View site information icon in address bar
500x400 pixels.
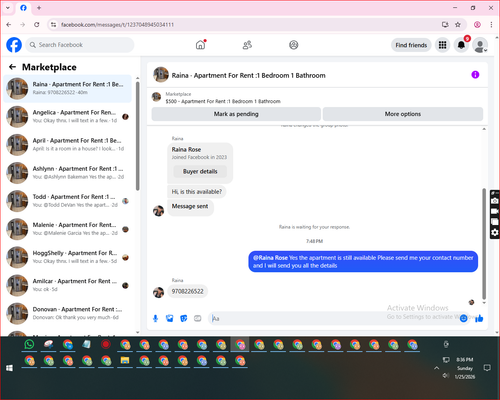point(53,25)
